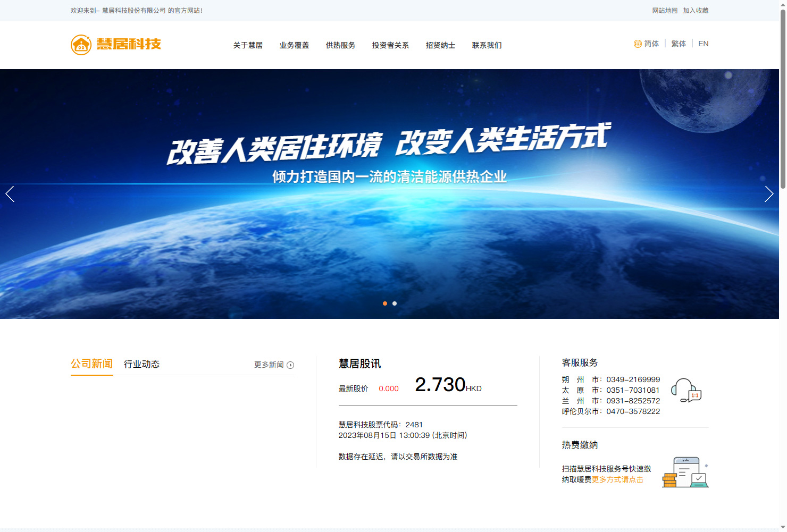Open the 招贤纳士 menu

click(x=440, y=45)
